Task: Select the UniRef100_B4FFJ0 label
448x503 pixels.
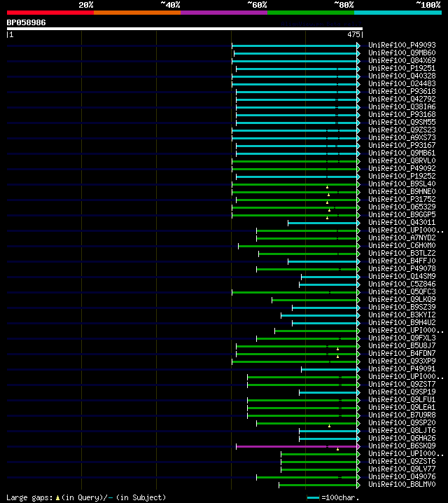Action: tap(402, 261)
